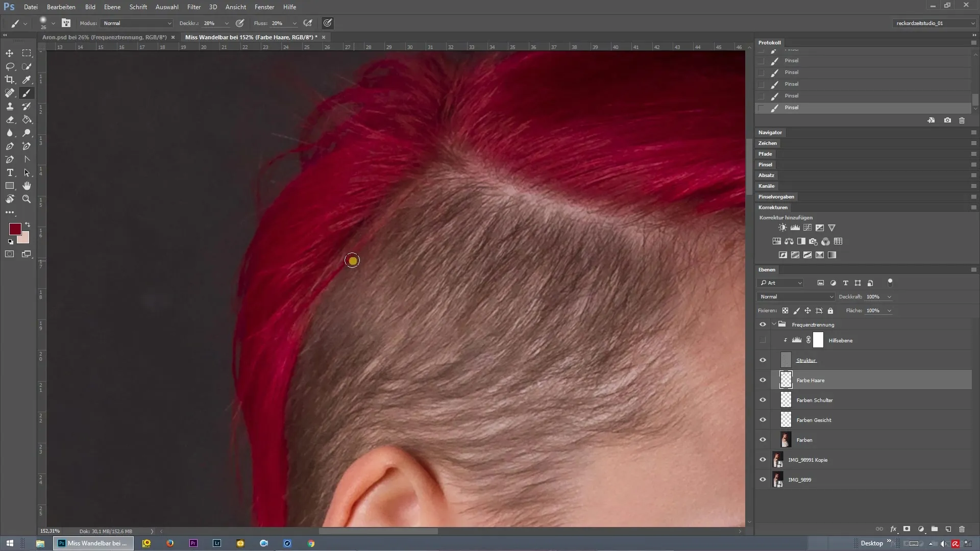
Task: Hide the Farben Gesicht layer
Action: [x=763, y=420]
